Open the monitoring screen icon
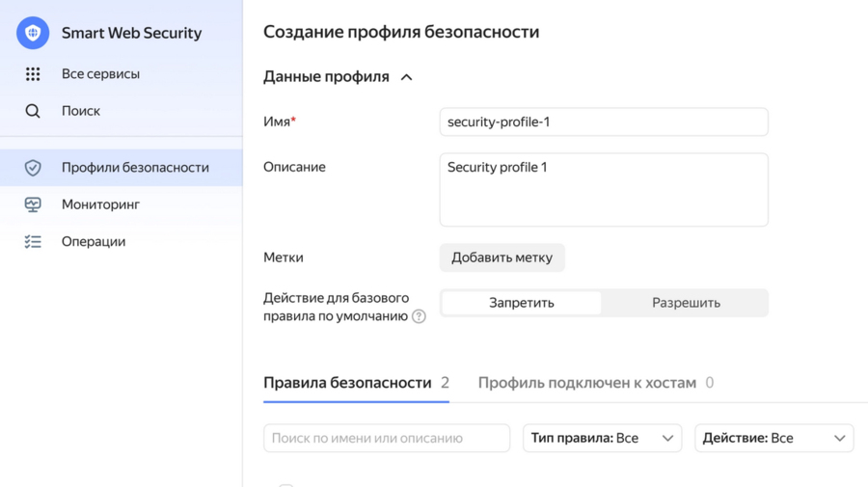The width and height of the screenshot is (868, 487). (33, 204)
